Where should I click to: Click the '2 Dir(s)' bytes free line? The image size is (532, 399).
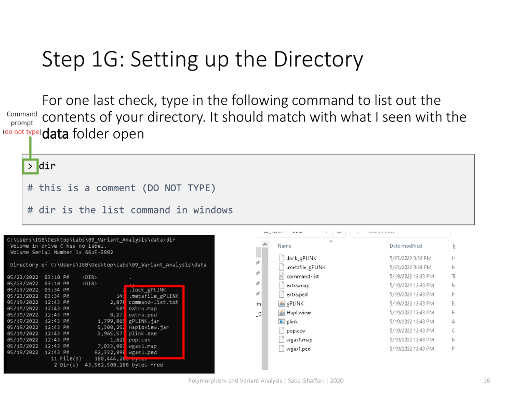(x=108, y=365)
